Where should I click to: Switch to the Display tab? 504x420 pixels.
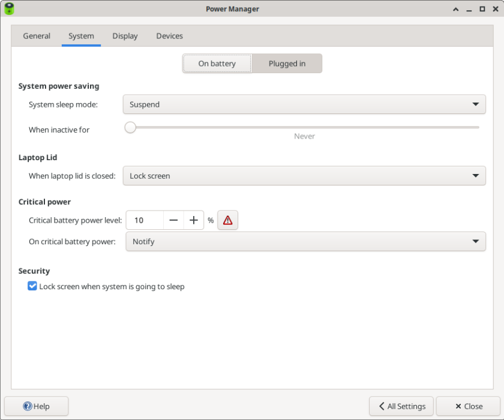pyautogui.click(x=125, y=36)
